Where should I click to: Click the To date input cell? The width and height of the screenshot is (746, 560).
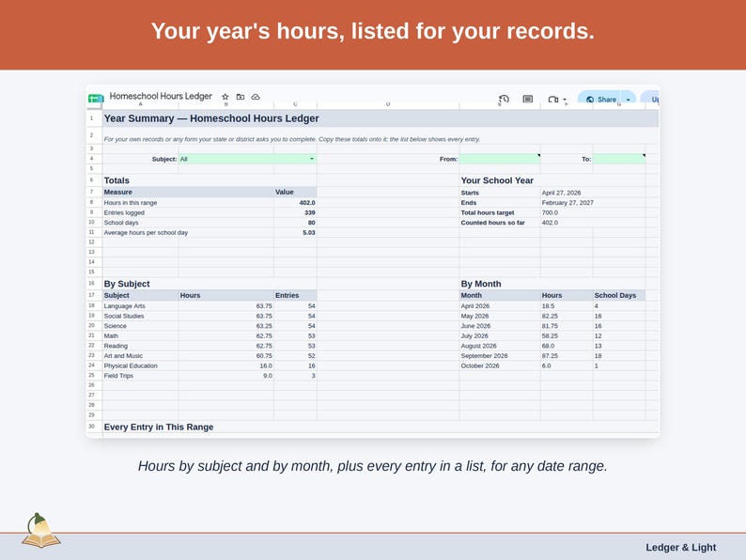(x=619, y=159)
